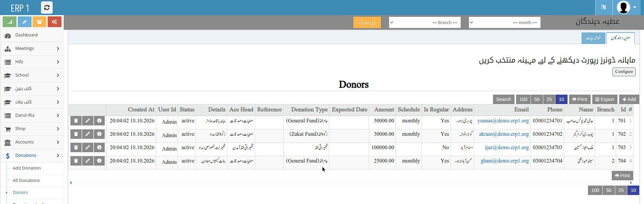Image resolution: width=644 pixels, height=204 pixels.
Task: Click the Search button above table
Action: [504, 100]
